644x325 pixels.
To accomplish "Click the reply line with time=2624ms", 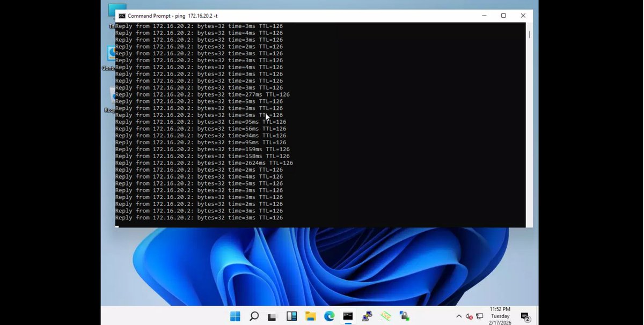I will (204, 163).
